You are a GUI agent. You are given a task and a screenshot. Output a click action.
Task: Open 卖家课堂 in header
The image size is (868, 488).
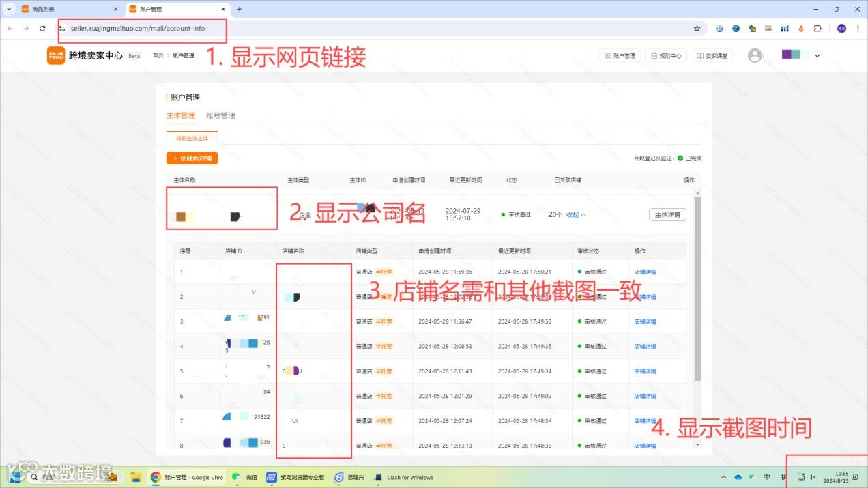coord(712,56)
